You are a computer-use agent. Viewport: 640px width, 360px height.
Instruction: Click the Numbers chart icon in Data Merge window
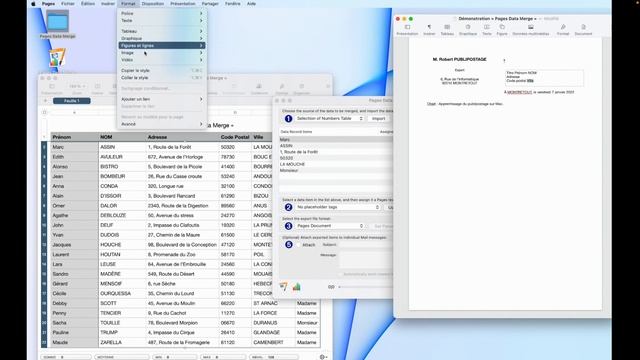296,287
